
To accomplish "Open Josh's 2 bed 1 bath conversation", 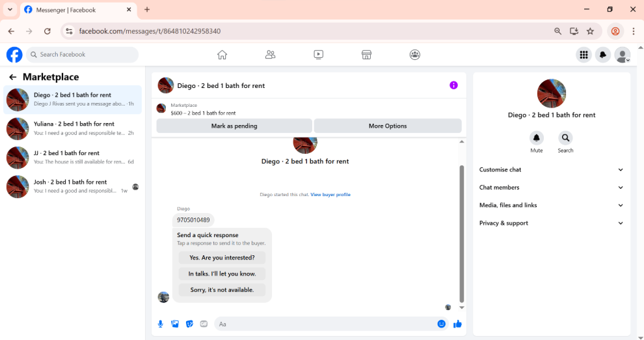I will 73,187.
